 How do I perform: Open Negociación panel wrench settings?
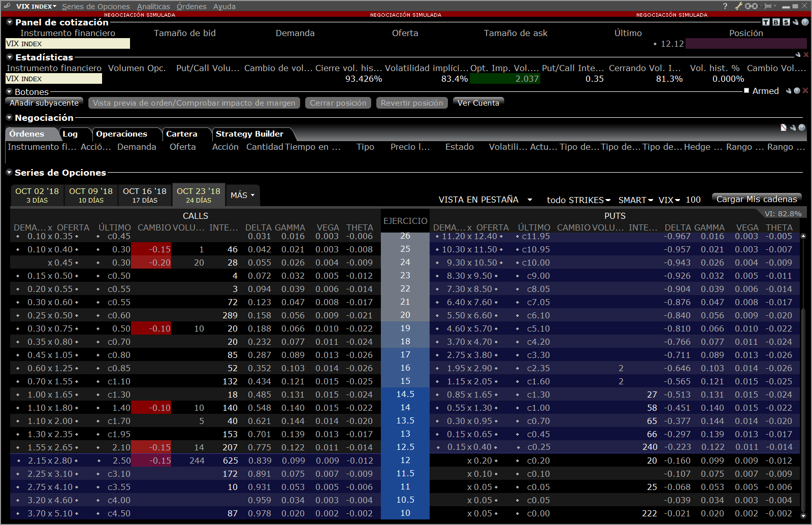coord(793,127)
